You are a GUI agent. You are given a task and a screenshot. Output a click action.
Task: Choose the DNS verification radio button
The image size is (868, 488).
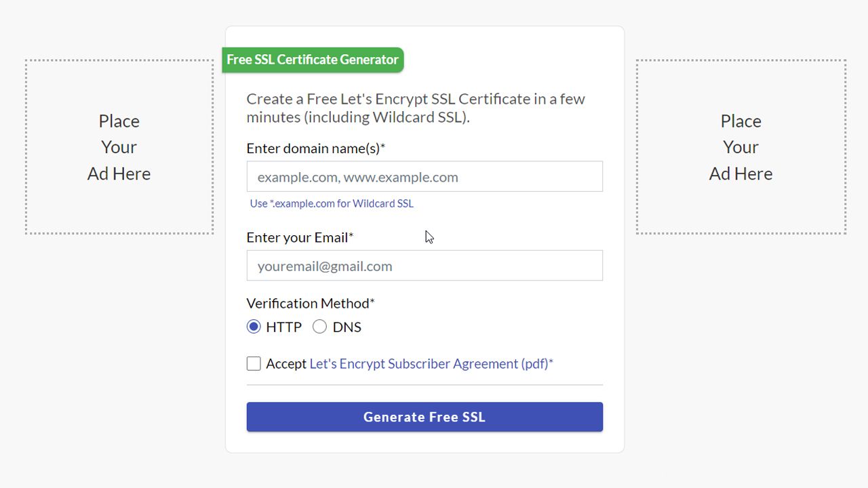[319, 327]
